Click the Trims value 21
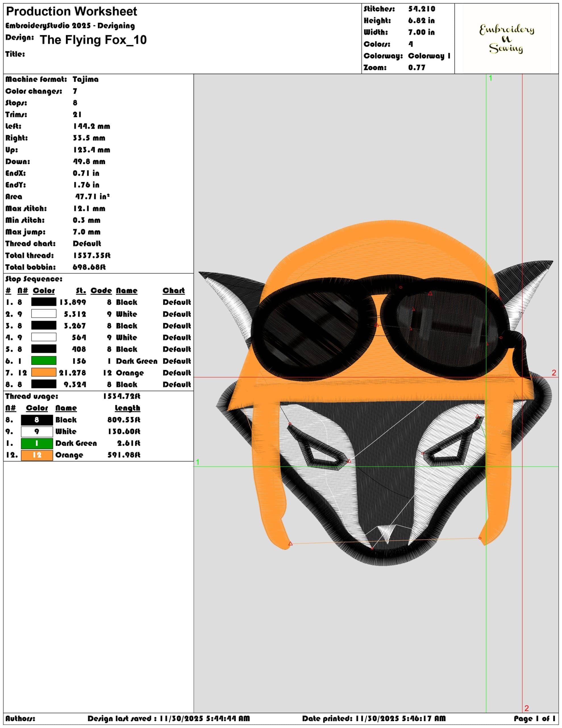562x728 pixels. click(x=77, y=115)
